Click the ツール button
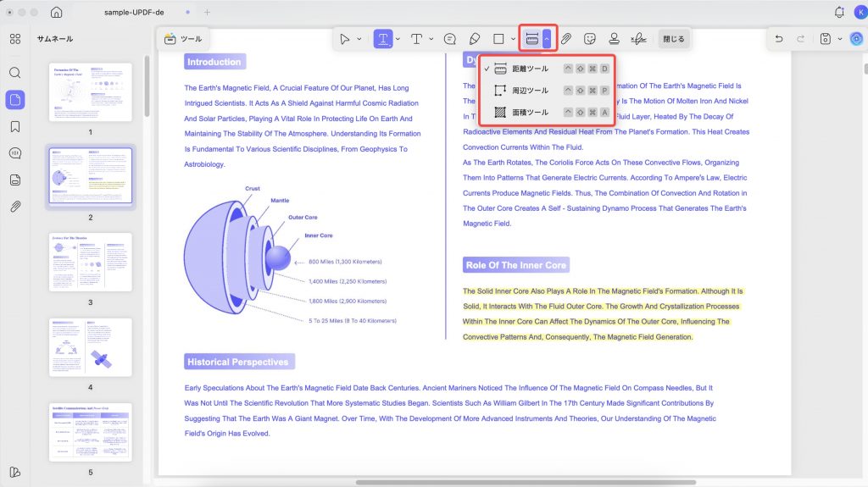The width and height of the screenshot is (868, 487). (x=183, y=39)
